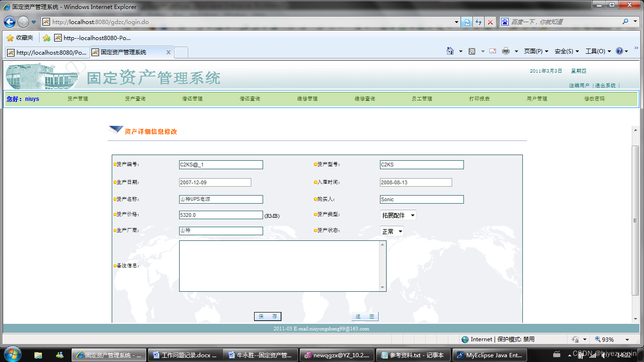Switch to 参考资料.txt Notepad taskbar item
Screen dimensions: 644x362
click(413, 355)
